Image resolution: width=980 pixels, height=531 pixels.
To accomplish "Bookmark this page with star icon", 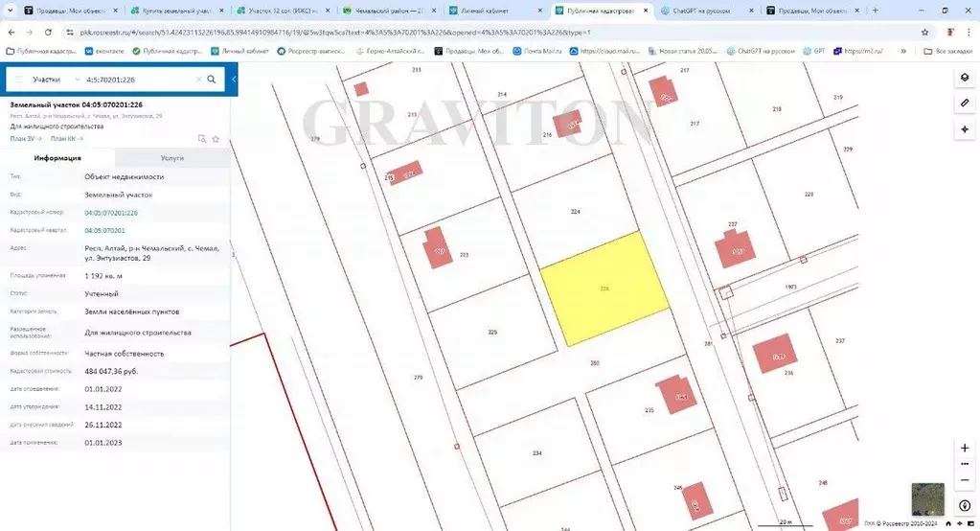I will [x=925, y=32].
